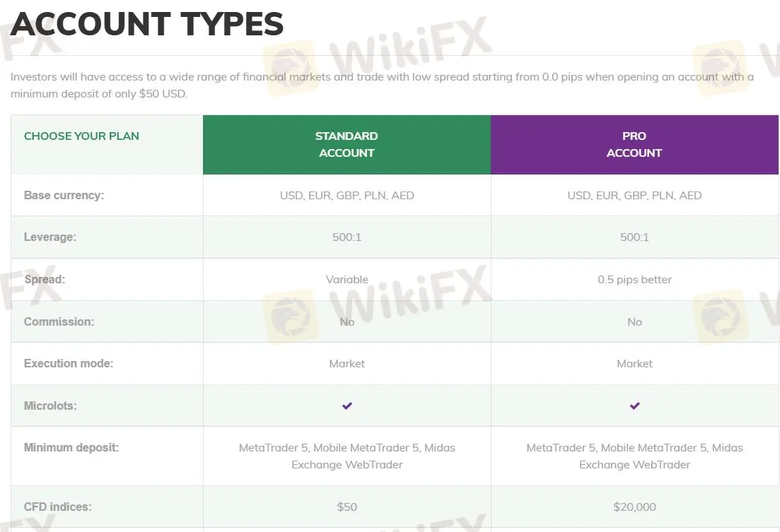Click the Microlots row label
780x532 pixels.
pyautogui.click(x=50, y=406)
